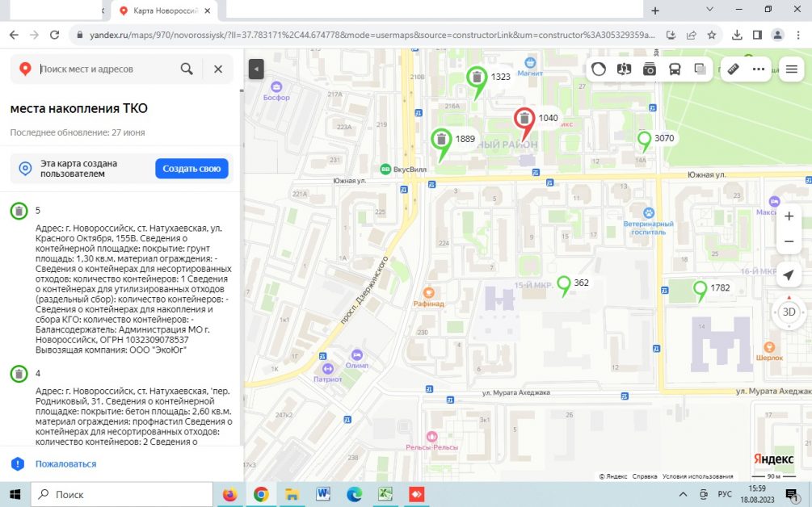
Task: Show public transport layer
Action: (675, 69)
